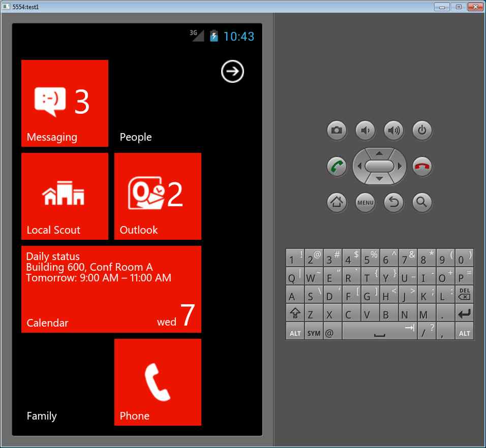The image size is (486, 448).
Task: Click the 'wed' day label on Calendar tile
Action: coord(166,322)
